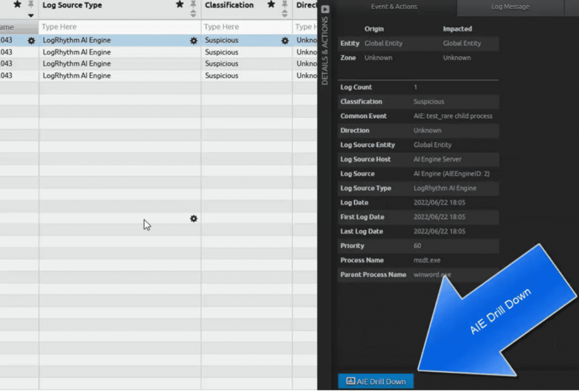The height and width of the screenshot is (392, 579).
Task: Click Direction value Unknown in details
Action: tap(427, 131)
